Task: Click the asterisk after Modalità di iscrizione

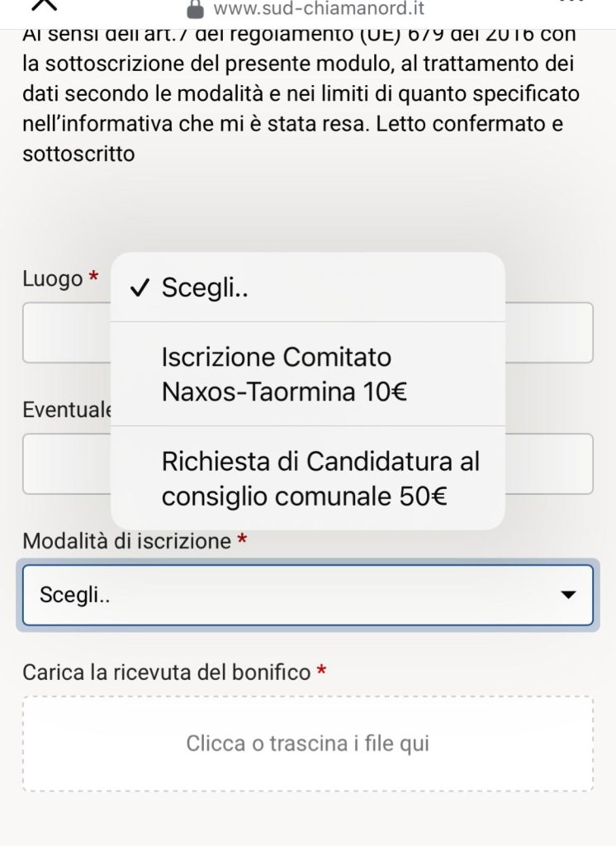Action: point(242,541)
